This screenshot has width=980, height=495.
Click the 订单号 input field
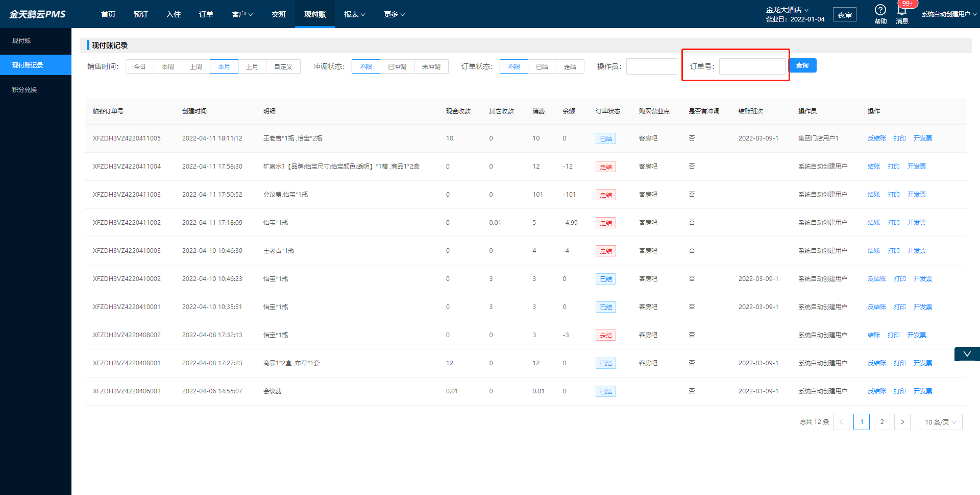pyautogui.click(x=752, y=66)
